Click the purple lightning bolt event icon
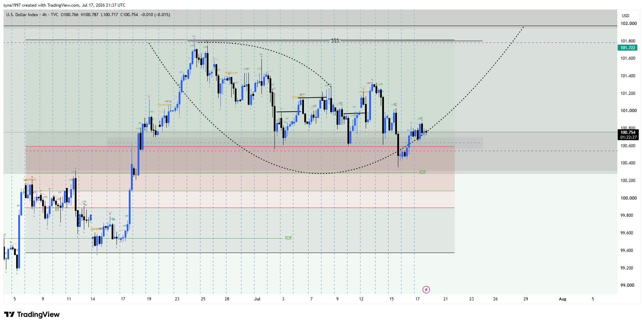 point(426,290)
